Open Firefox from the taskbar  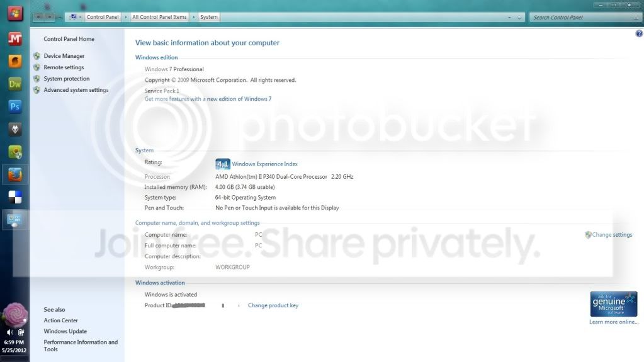click(x=14, y=174)
